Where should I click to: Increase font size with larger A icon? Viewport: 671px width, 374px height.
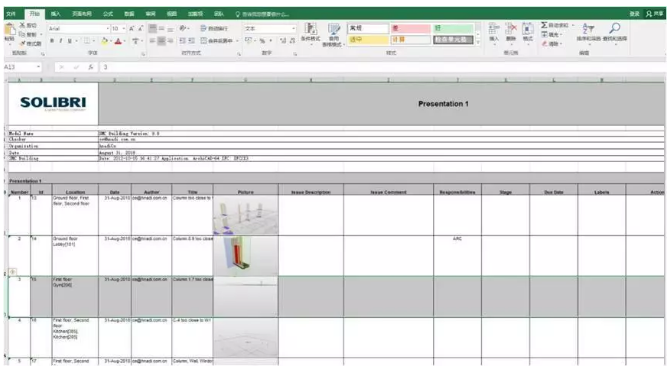131,29
